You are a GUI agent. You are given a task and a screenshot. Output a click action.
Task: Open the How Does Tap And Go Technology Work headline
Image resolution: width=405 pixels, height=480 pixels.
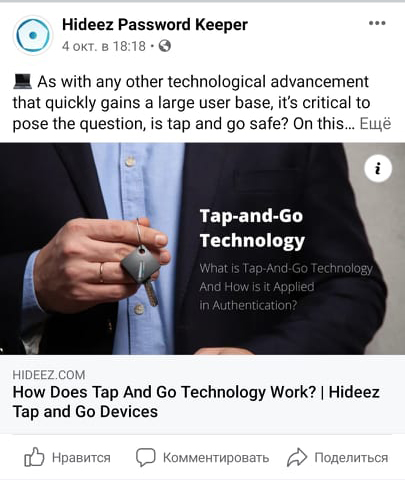(x=196, y=402)
